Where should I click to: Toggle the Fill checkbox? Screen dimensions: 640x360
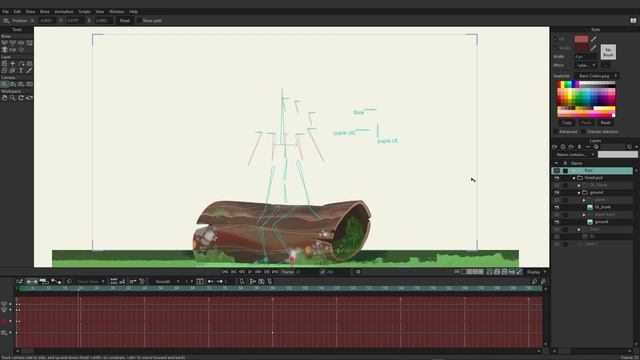coord(556,39)
